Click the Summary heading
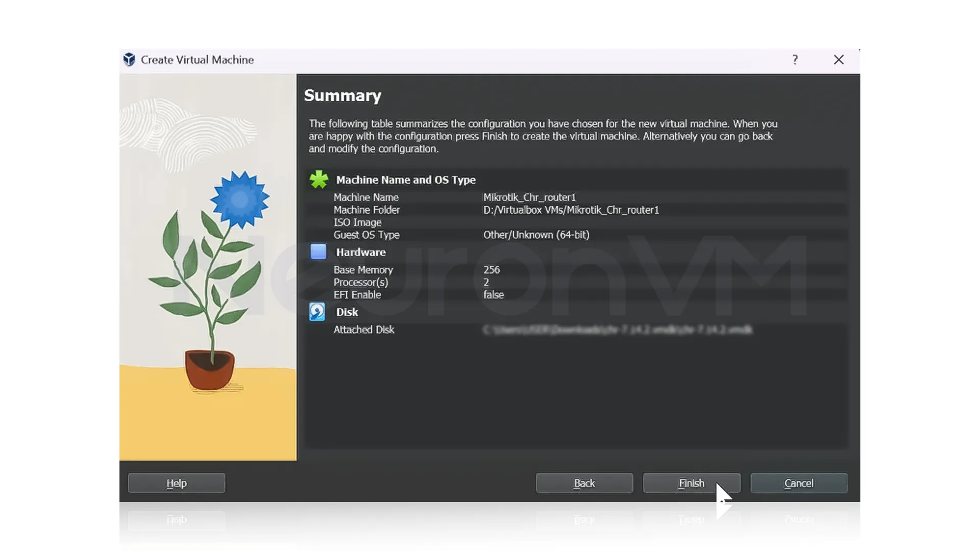Image resolution: width=980 pixels, height=551 pixels. 342,95
